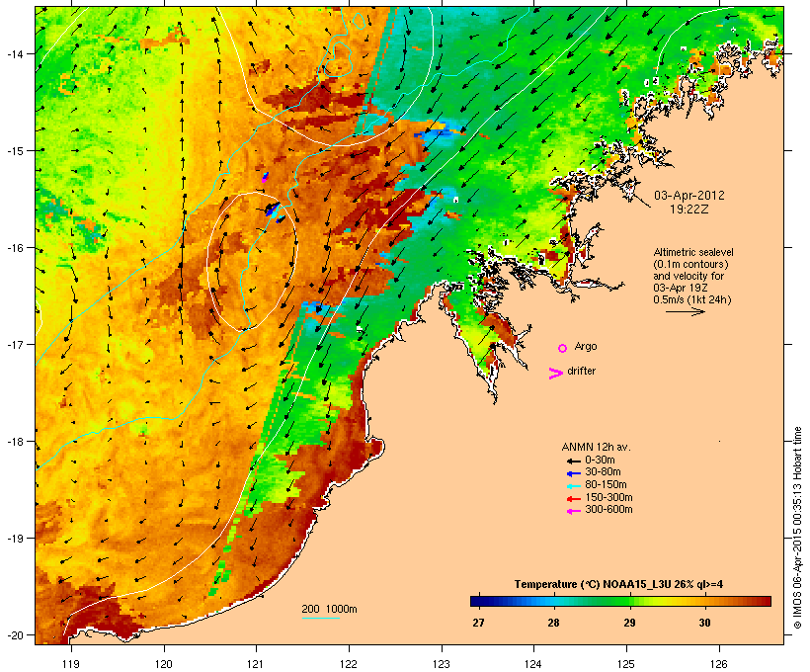Click the red 150-300m legend arrow

tap(573, 499)
